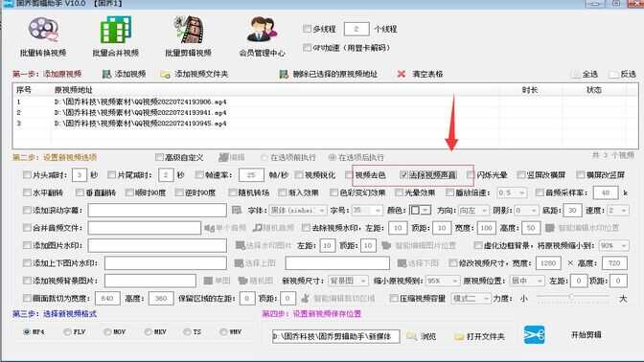Click 随机图 random image icon
The width and height of the screenshot is (644, 362).
242,281
